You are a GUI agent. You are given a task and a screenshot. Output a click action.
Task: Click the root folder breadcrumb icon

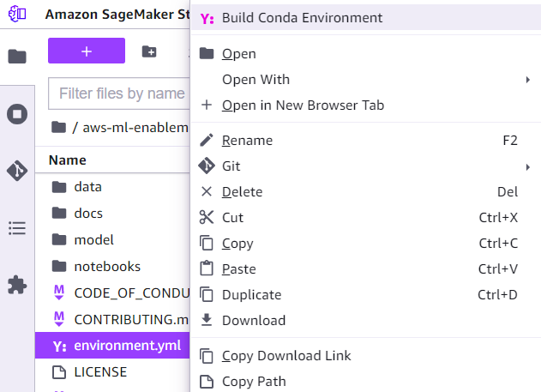tap(58, 127)
